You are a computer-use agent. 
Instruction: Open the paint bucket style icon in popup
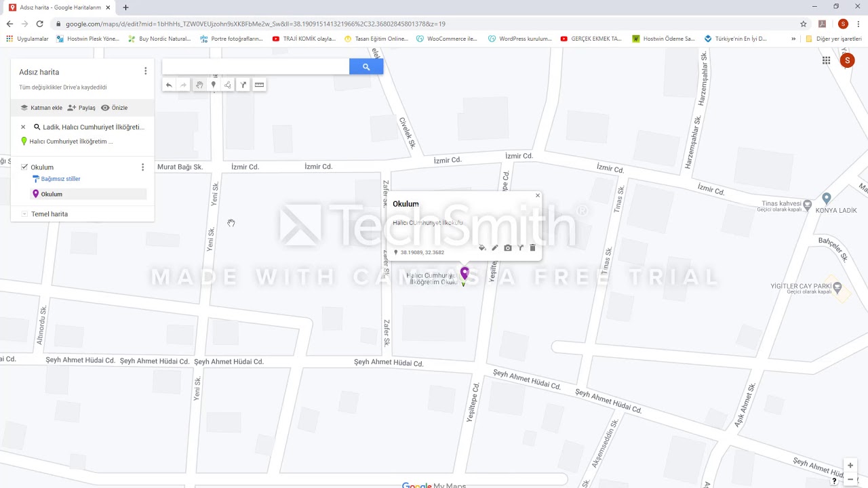coord(482,248)
